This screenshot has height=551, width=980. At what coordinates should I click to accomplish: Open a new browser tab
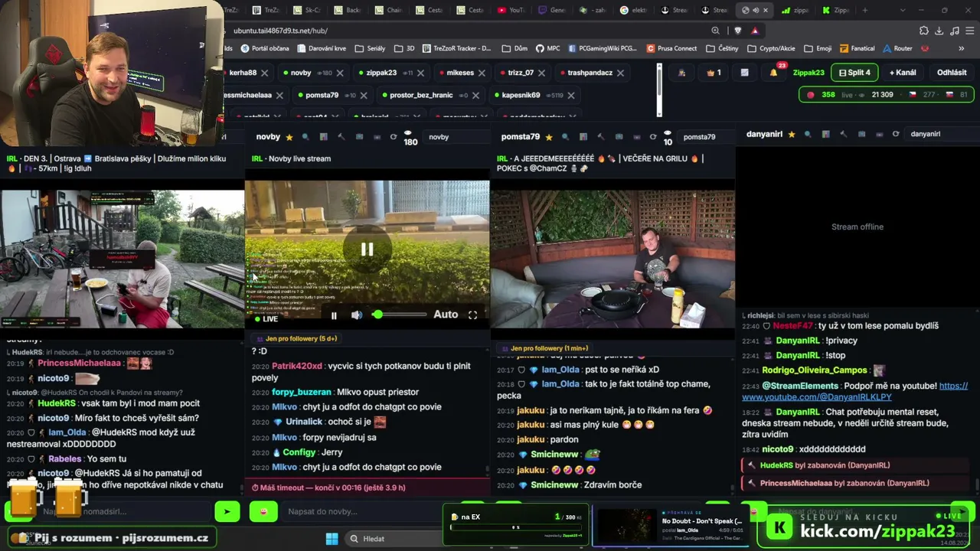pyautogui.click(x=865, y=10)
